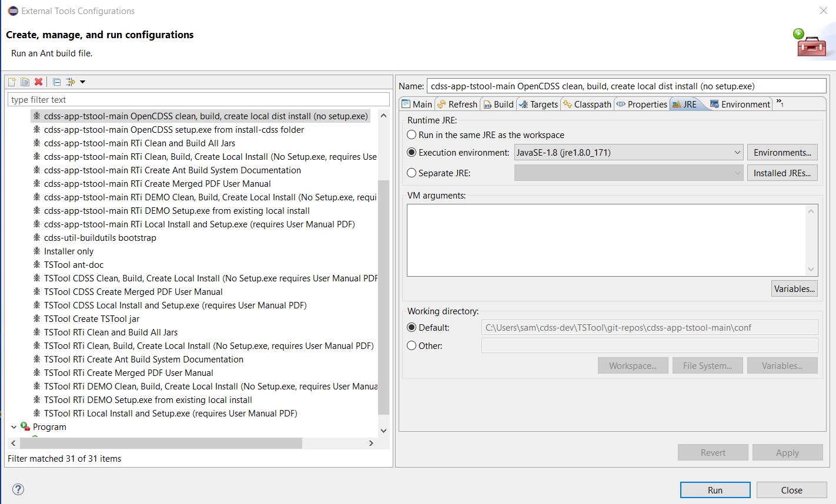
Task: Click the ant icon beside TSTool ant-doc
Action: (x=36, y=265)
